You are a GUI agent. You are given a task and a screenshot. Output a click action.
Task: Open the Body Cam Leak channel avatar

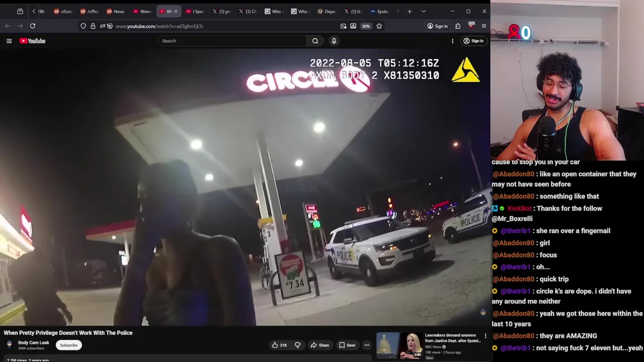[x=9, y=344]
